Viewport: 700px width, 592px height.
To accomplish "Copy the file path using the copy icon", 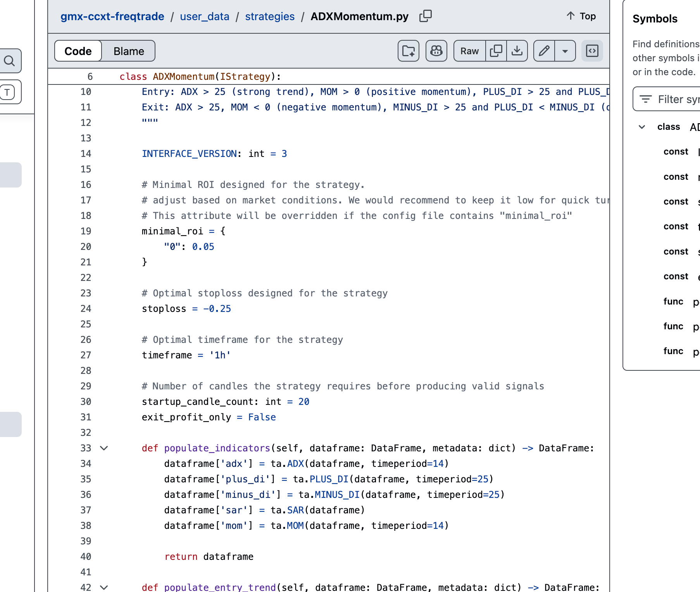I will pos(425,16).
